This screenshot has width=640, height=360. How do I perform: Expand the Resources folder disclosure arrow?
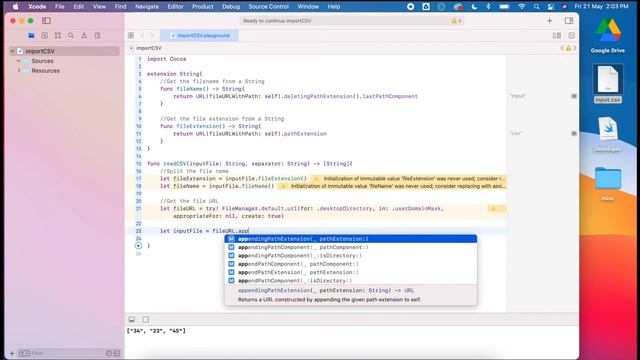click(19, 71)
